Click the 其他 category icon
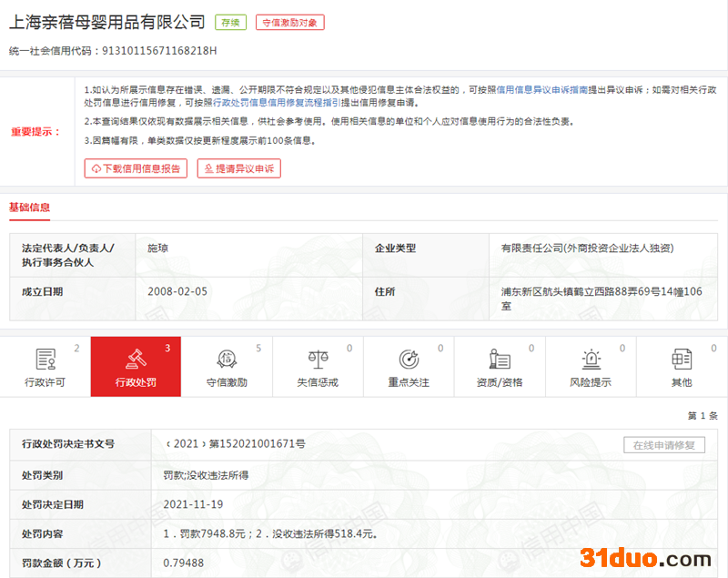The width and height of the screenshot is (728, 578). click(x=682, y=360)
